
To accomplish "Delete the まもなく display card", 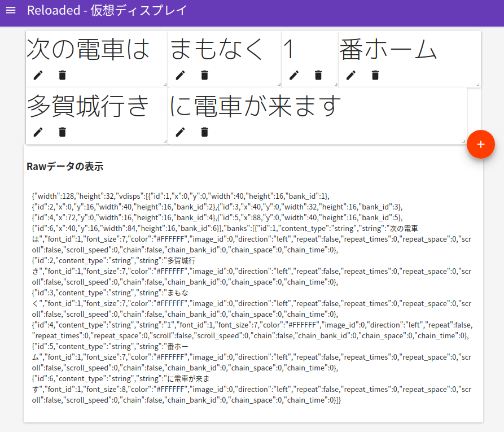I will click(x=204, y=75).
